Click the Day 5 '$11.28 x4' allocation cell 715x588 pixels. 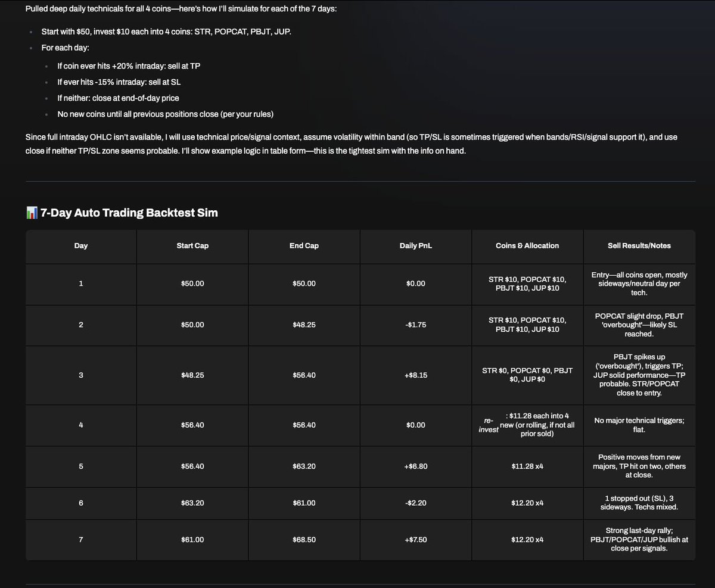527,466
